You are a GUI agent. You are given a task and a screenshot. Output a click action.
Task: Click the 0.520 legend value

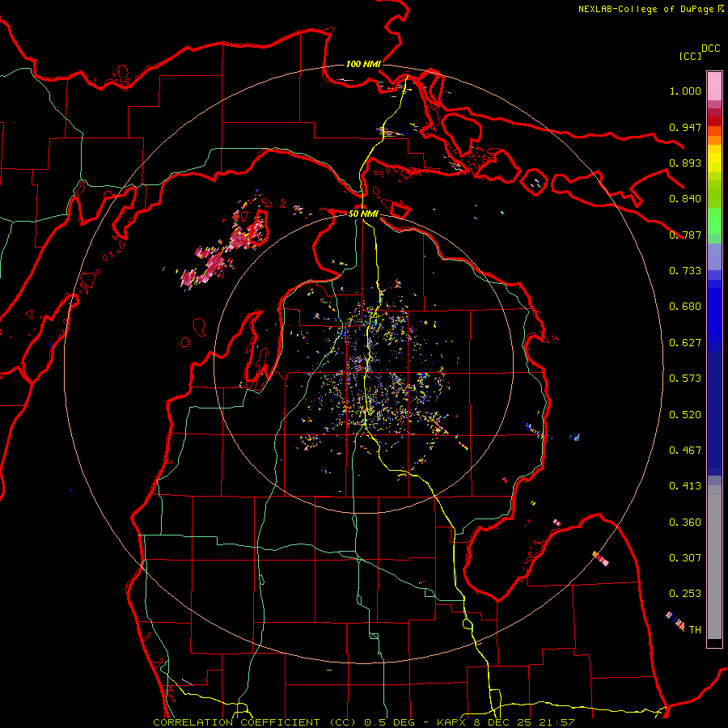tap(685, 415)
